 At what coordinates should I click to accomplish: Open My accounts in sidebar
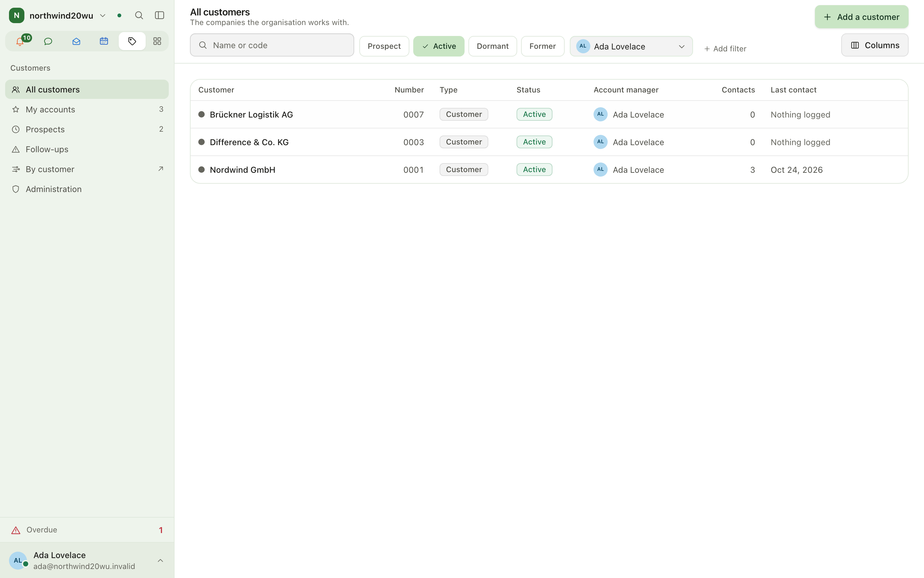click(87, 109)
